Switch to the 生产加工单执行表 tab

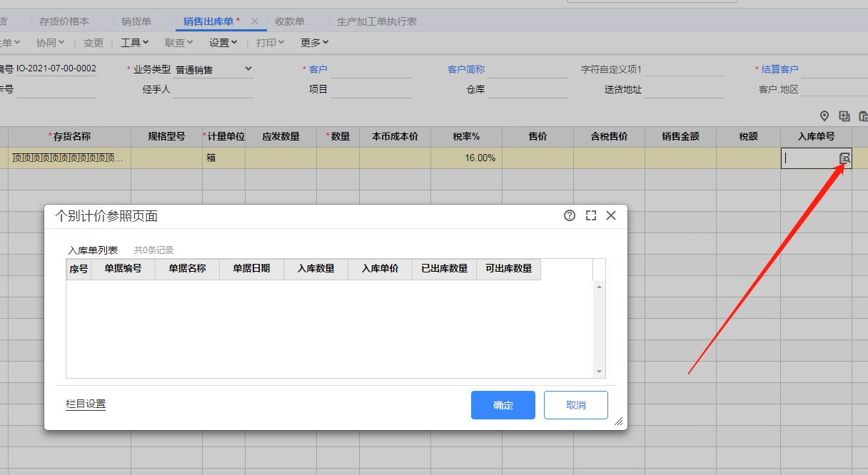[377, 21]
